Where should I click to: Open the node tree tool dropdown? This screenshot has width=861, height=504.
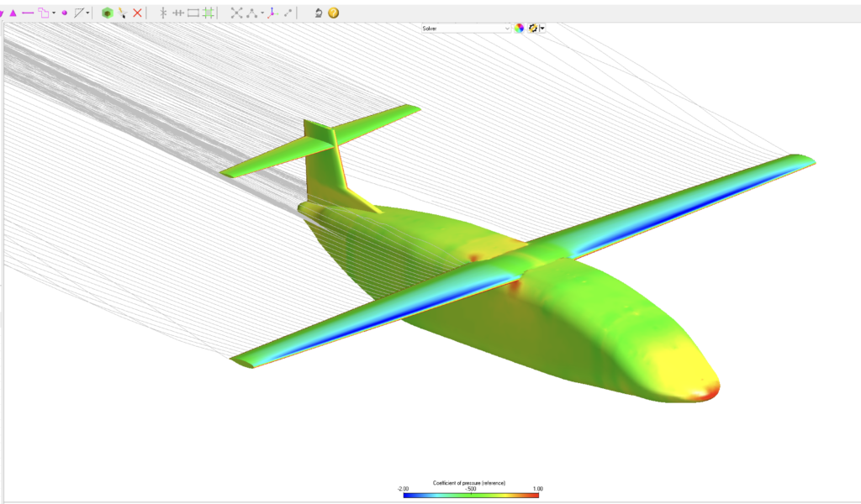(262, 13)
